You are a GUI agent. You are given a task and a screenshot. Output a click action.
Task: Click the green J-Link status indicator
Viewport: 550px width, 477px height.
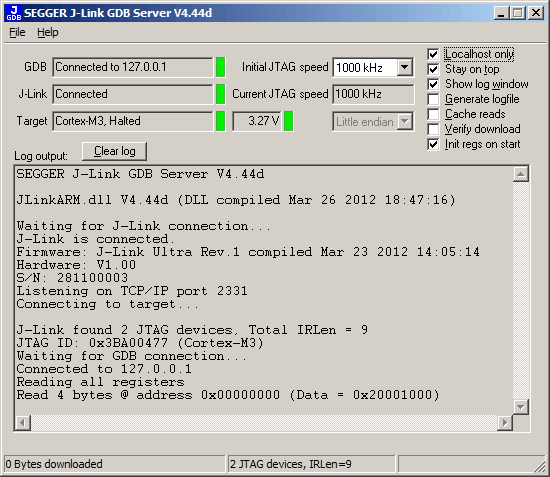tap(221, 94)
